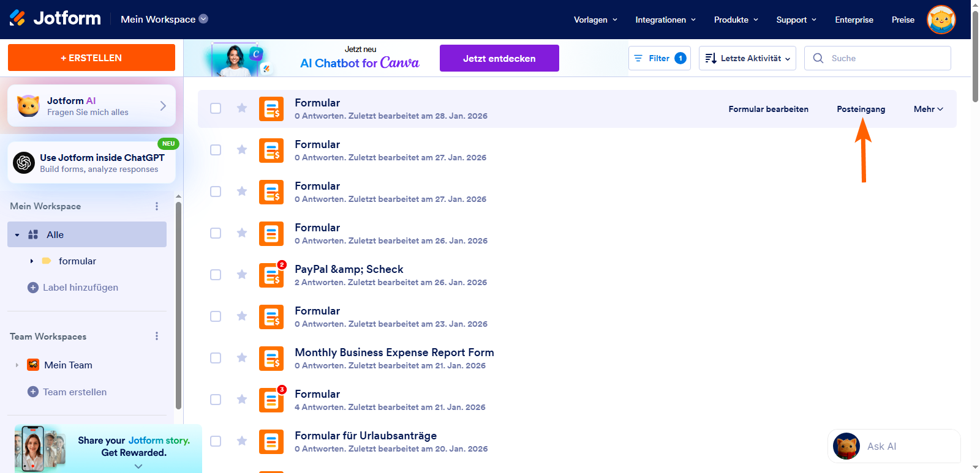This screenshot has height=473, width=980.
Task: Open Mein Workspace three-dot options menu
Action: tap(157, 206)
